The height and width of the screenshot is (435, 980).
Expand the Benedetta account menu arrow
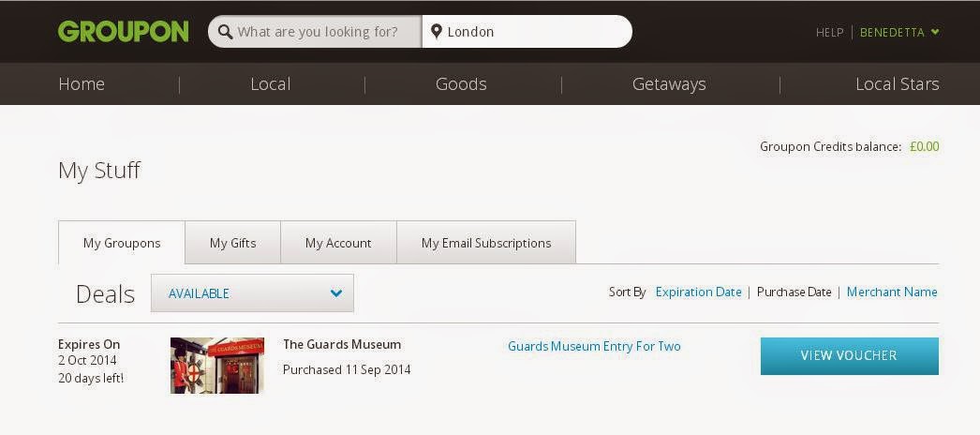(935, 32)
